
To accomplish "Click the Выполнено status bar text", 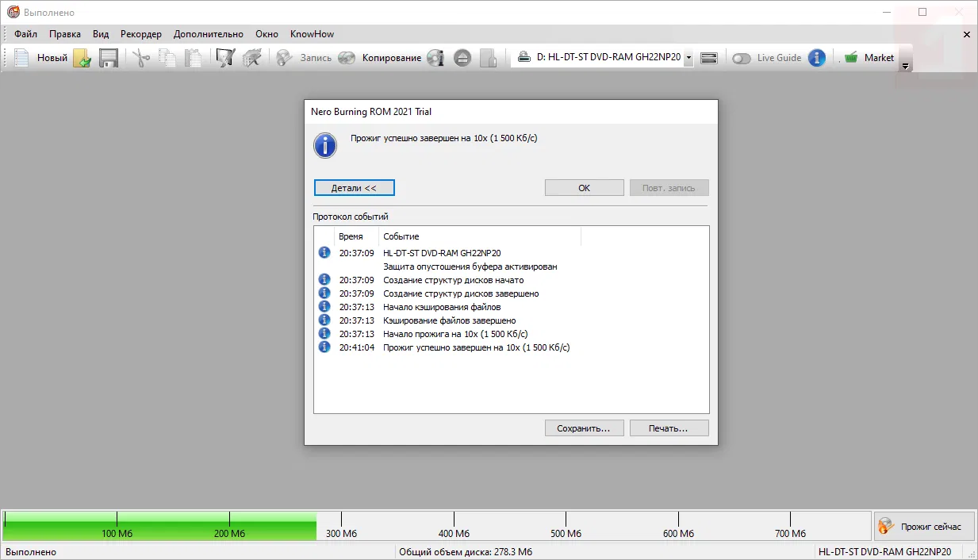I will 31,551.
